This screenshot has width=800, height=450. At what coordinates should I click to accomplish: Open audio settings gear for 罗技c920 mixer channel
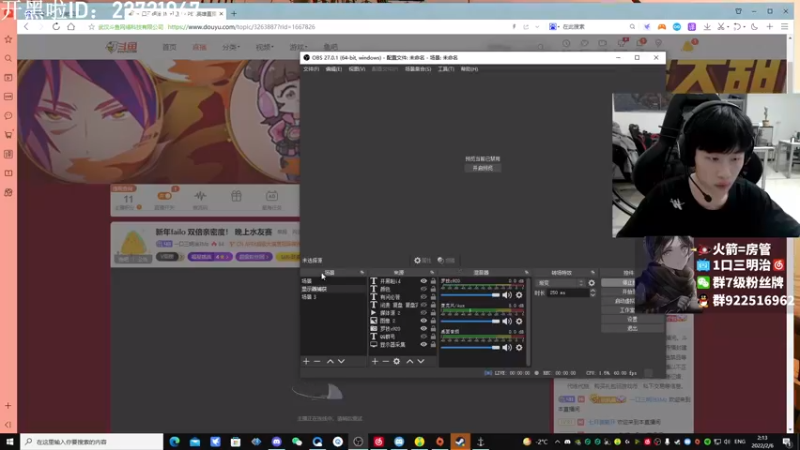tap(519, 295)
